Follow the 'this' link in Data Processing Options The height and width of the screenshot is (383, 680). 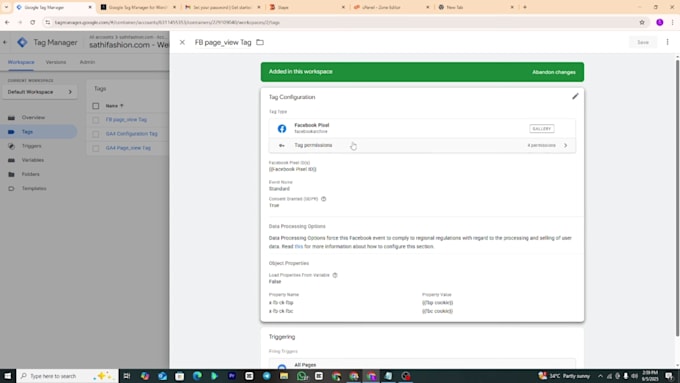coord(298,246)
